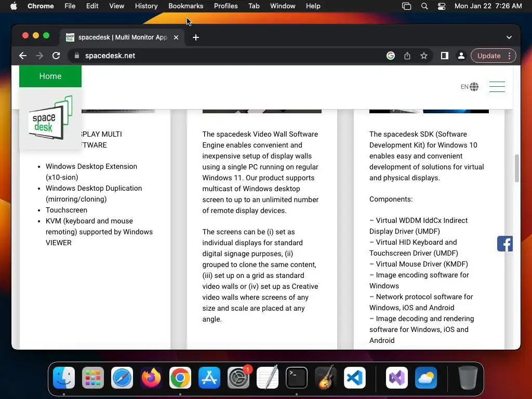Click 'Components:' text in SDK card
532x399 pixels.
(x=391, y=199)
